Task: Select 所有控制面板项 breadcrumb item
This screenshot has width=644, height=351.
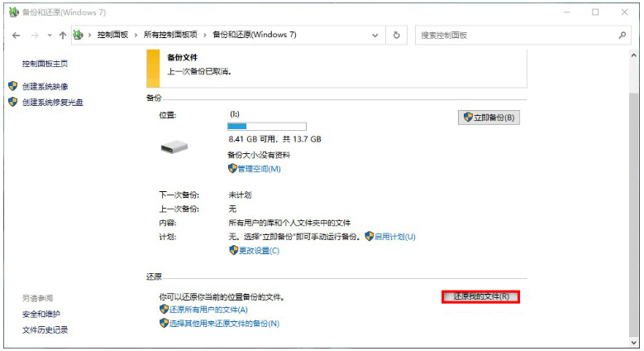Action: (x=170, y=35)
